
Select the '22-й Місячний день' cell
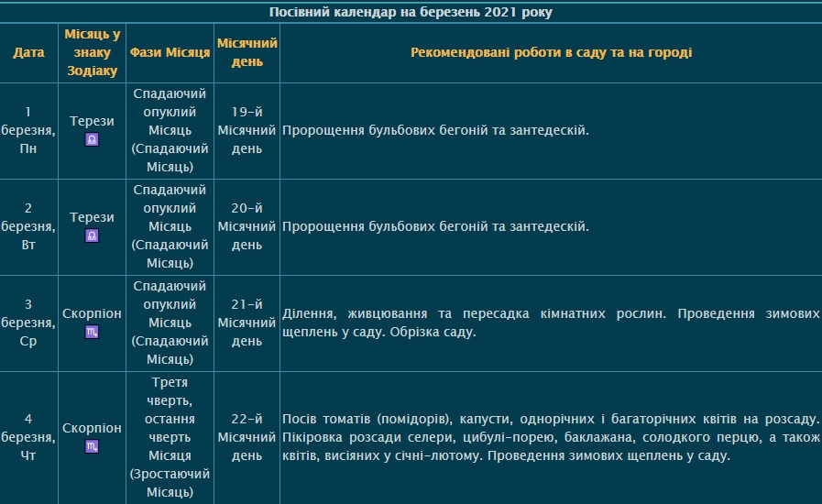pos(247,437)
